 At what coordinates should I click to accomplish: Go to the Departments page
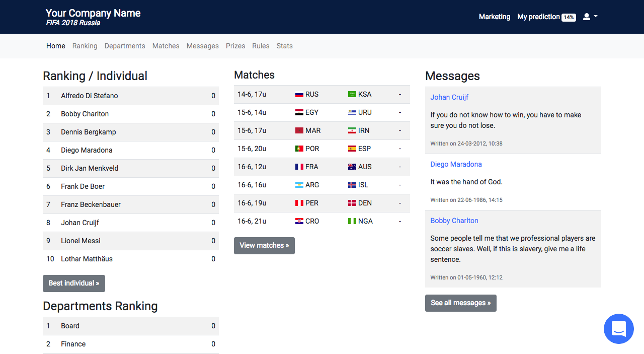(125, 46)
